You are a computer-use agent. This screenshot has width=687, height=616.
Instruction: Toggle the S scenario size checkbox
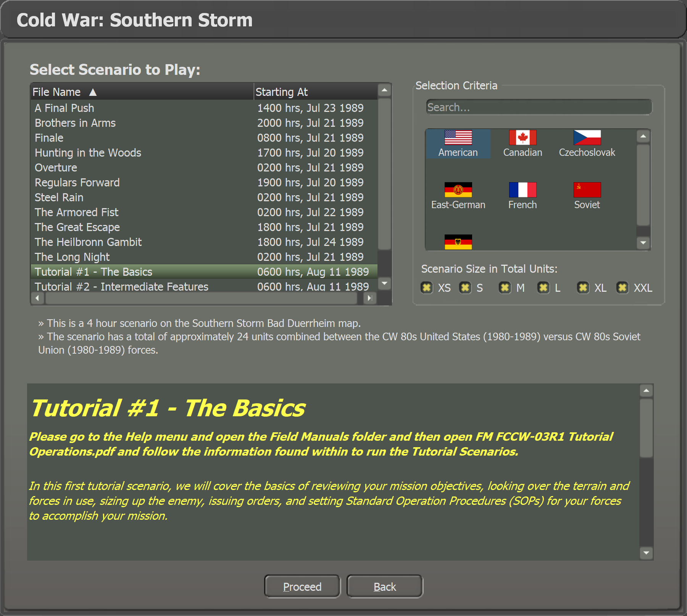coord(465,288)
